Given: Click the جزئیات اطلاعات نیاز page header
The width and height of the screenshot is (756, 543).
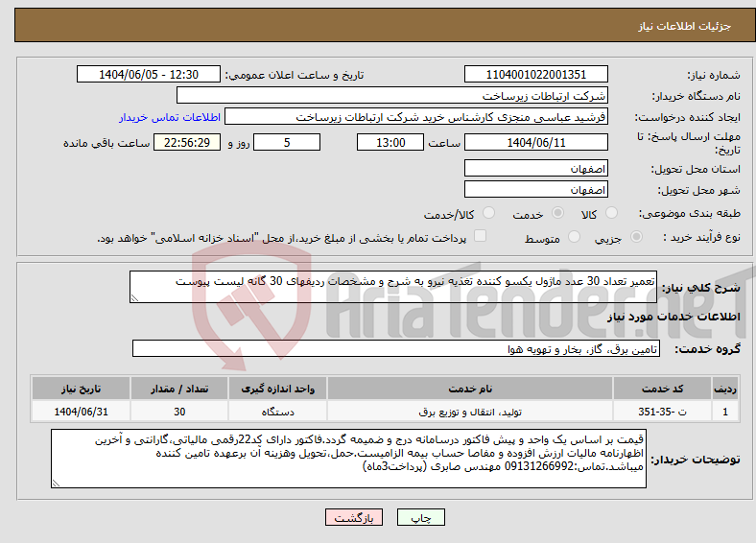Looking at the screenshot, I should (685, 26).
